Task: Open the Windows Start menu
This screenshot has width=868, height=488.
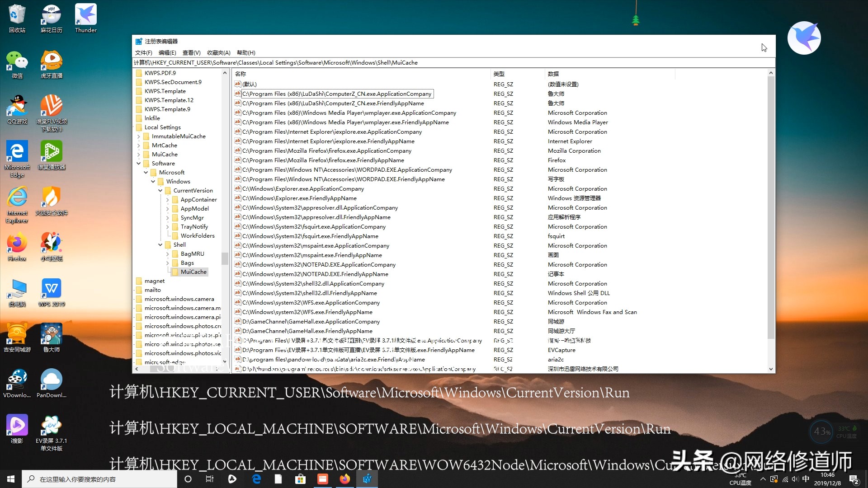Action: pos(11,479)
